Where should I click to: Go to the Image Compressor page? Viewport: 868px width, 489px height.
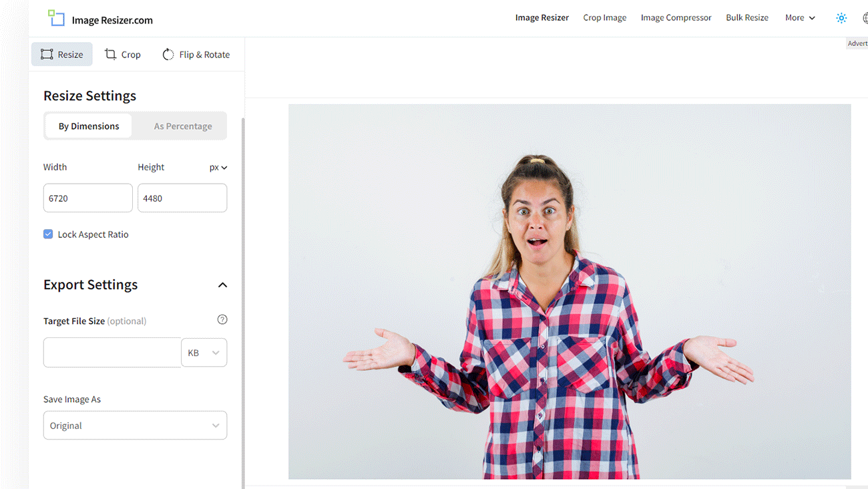coord(676,18)
